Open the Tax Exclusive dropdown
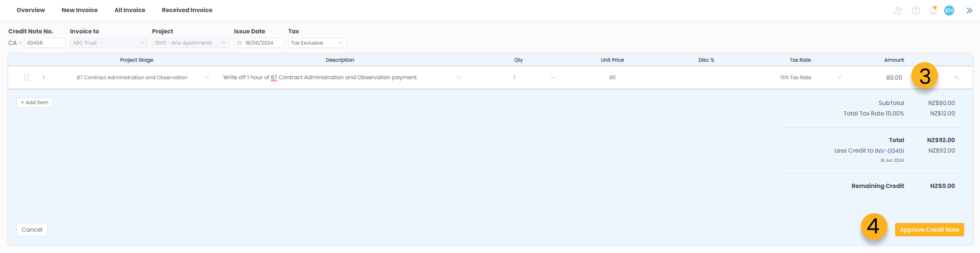This screenshot has width=980, height=253. click(317, 43)
